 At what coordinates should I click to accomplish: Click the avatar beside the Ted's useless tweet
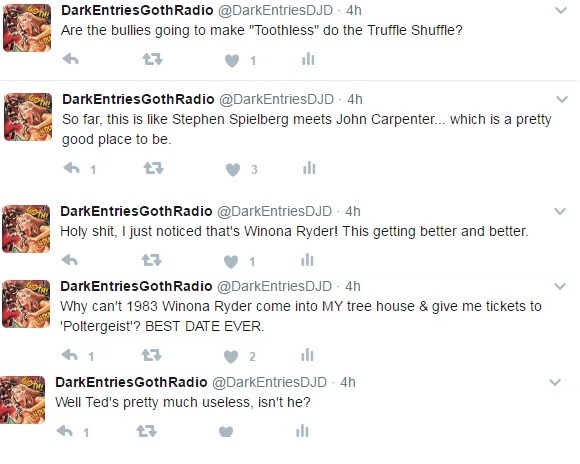point(22,400)
